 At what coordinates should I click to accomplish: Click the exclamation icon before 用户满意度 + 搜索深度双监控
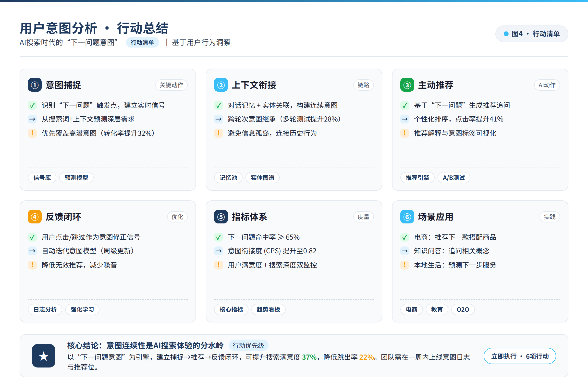pyautogui.click(x=219, y=265)
